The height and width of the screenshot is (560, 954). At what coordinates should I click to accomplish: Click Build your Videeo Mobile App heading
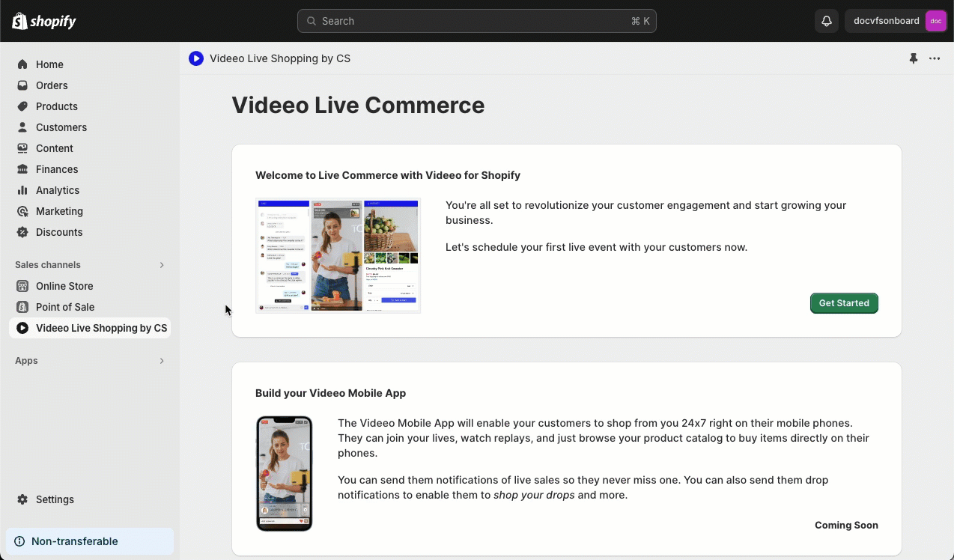coord(330,393)
